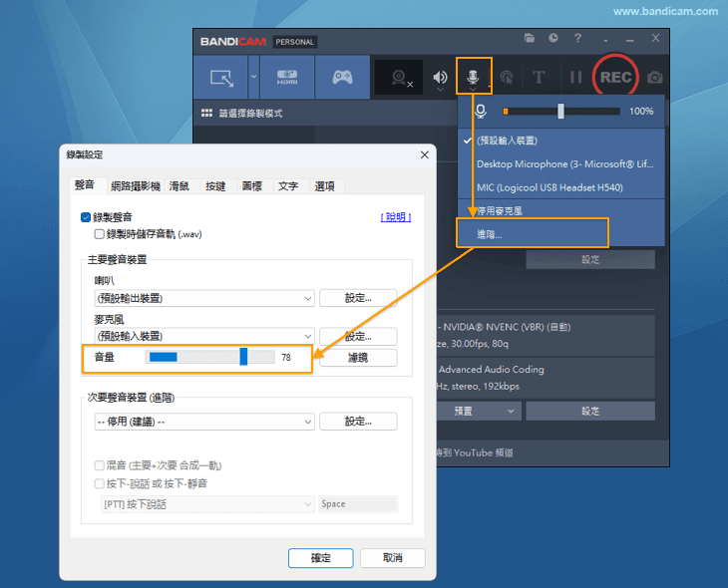Click bottom 設定 button in Bandicam window
728x588 pixels.
(x=590, y=412)
